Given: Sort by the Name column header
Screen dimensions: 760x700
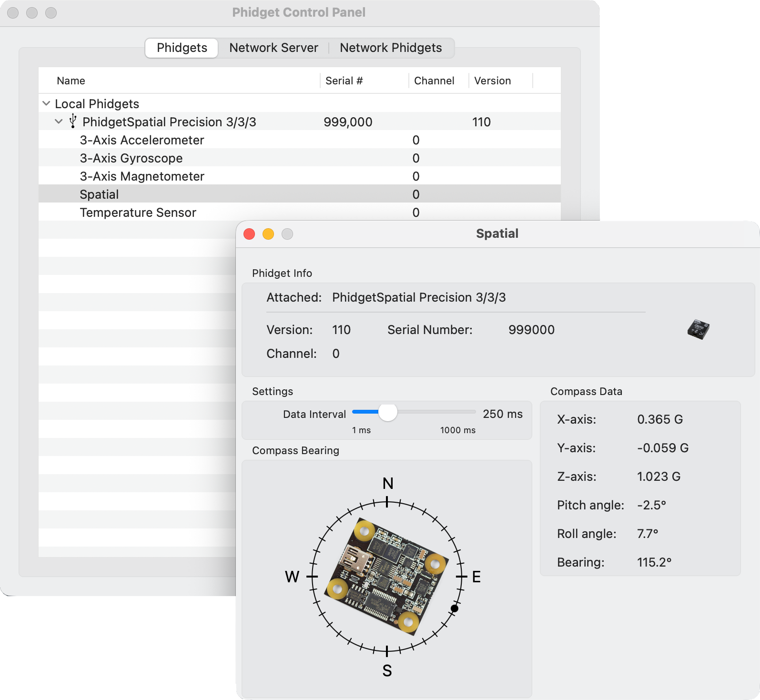Looking at the screenshot, I should tap(71, 81).
